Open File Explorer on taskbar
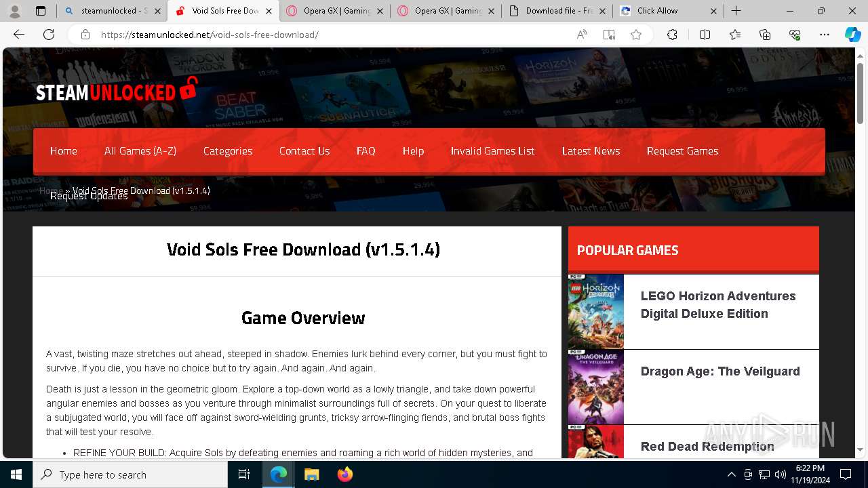This screenshot has height=488, width=868. click(x=311, y=474)
